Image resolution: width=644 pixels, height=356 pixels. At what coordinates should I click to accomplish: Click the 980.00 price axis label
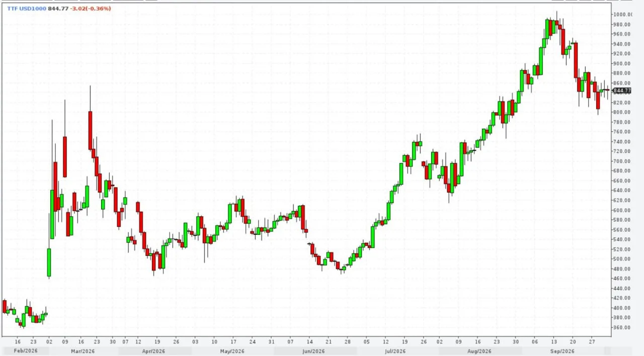click(x=622, y=24)
